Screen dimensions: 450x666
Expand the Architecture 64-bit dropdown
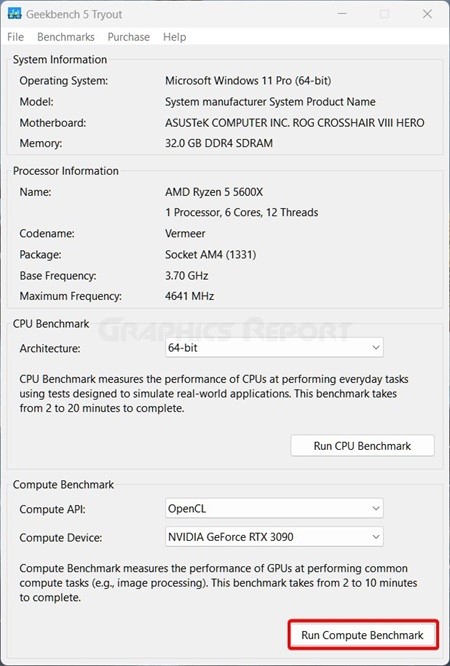pyautogui.click(x=274, y=347)
